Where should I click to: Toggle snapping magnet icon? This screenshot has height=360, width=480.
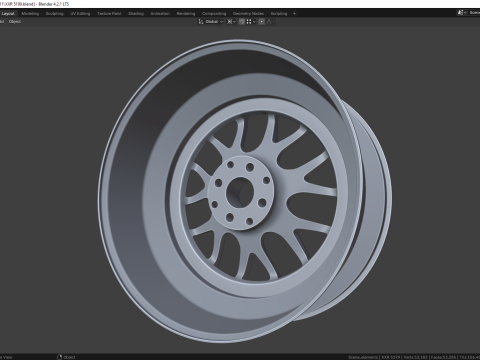(242, 22)
